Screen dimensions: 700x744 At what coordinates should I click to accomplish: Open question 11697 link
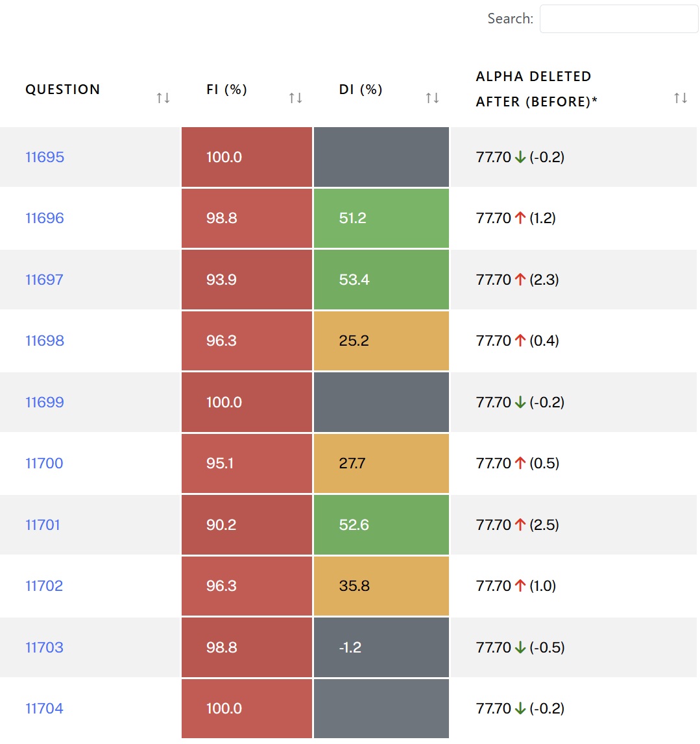coord(44,280)
